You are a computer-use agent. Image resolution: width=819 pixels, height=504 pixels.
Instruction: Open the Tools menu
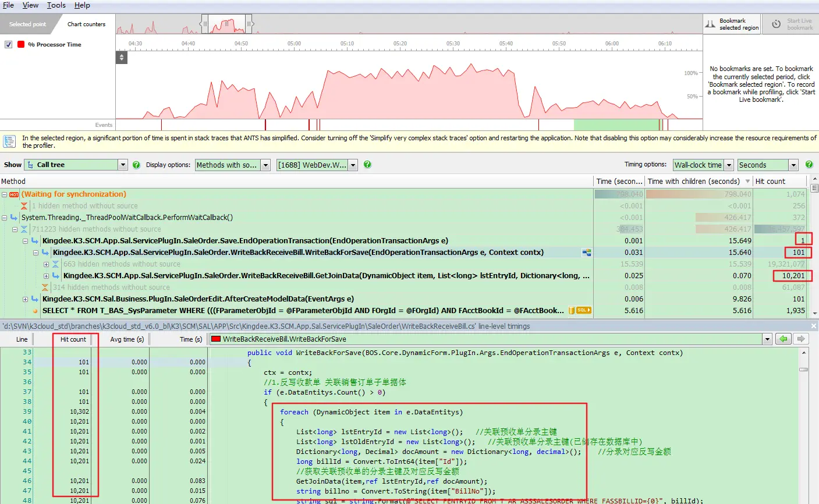tap(56, 5)
